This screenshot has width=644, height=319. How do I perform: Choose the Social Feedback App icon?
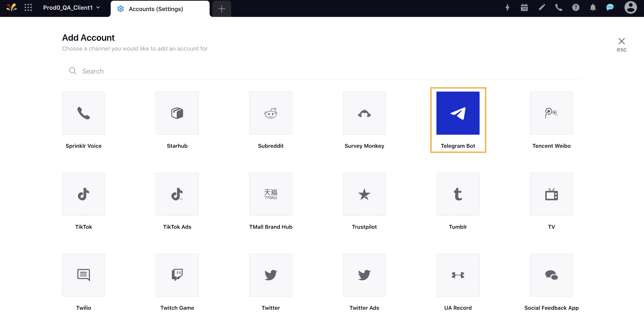(x=551, y=275)
